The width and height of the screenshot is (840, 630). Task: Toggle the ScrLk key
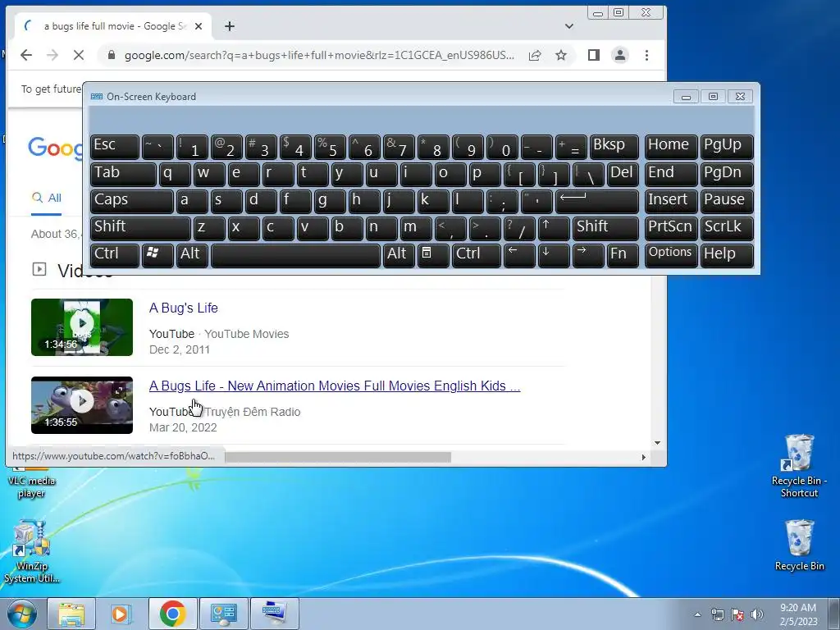click(x=727, y=228)
